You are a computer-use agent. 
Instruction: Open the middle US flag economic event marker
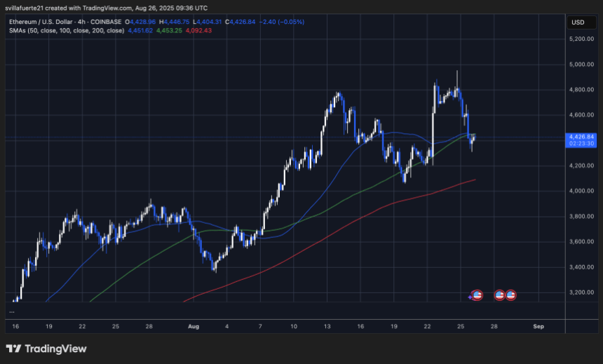(x=500, y=295)
